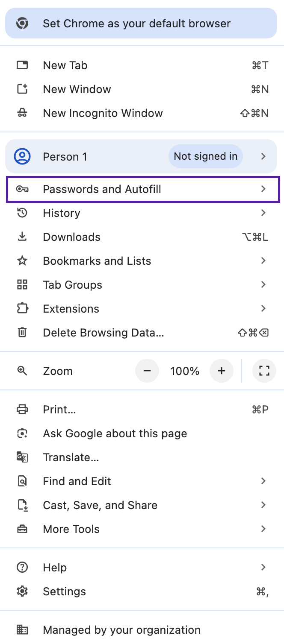Viewport: 284px width, 644px height.
Task: Click the Settings gear icon
Action: point(22,591)
